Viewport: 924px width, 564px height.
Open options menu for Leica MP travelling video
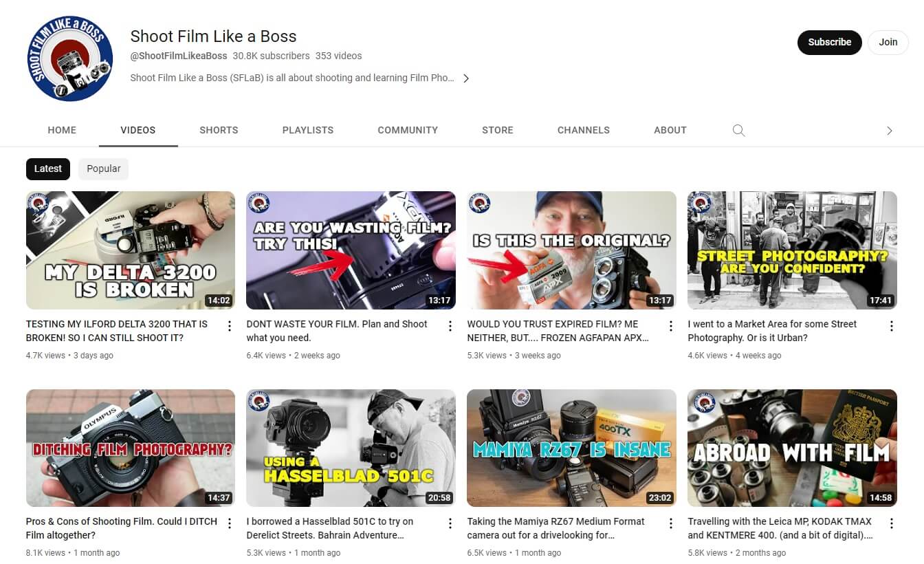[892, 523]
